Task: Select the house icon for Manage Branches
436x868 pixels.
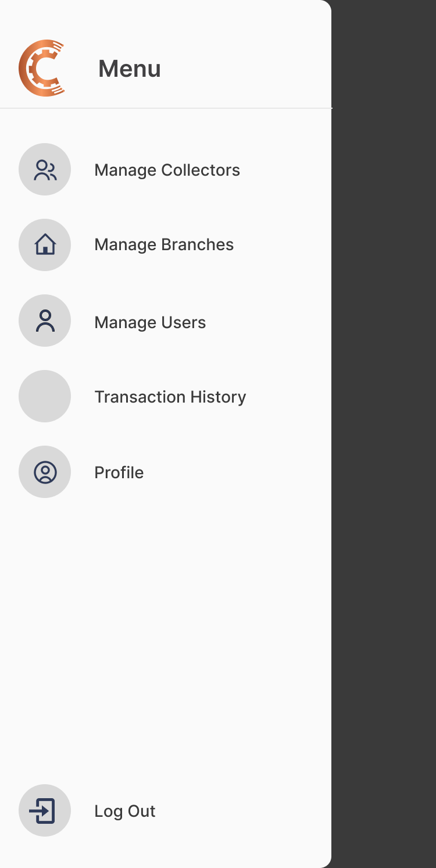Action: pyautogui.click(x=45, y=245)
